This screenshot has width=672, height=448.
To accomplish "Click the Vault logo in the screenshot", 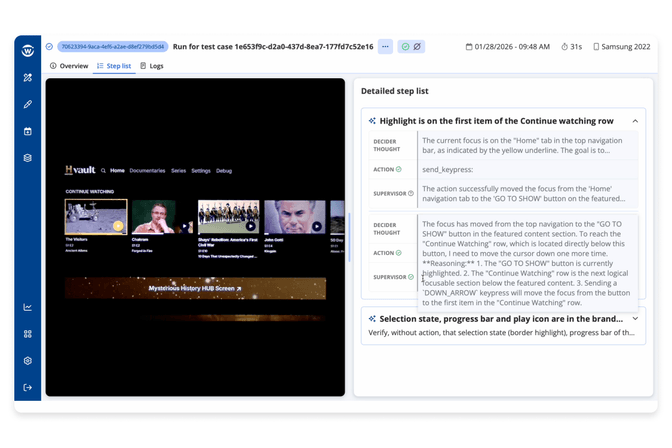I will point(80,170).
